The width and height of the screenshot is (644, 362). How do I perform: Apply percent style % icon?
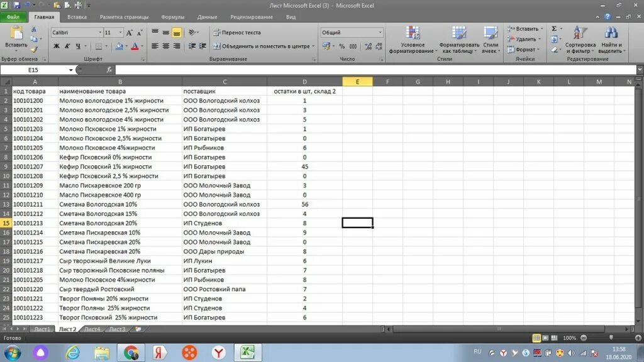pyautogui.click(x=341, y=47)
